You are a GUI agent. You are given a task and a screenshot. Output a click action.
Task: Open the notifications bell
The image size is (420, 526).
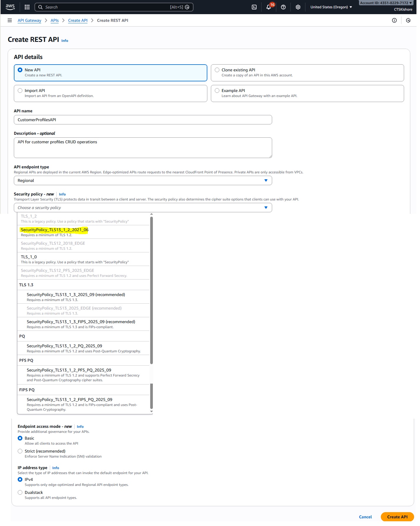coord(269,7)
